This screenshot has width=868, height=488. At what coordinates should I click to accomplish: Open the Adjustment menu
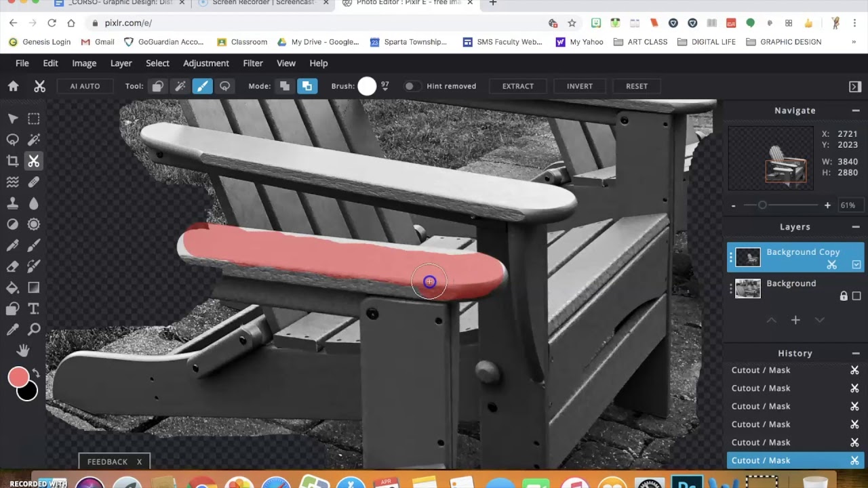pyautogui.click(x=206, y=63)
